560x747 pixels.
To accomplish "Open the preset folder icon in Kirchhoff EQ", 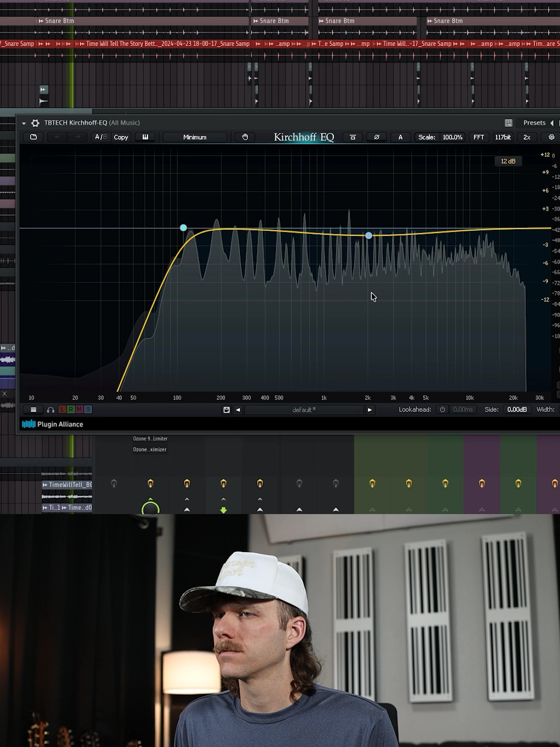I will [x=34, y=137].
